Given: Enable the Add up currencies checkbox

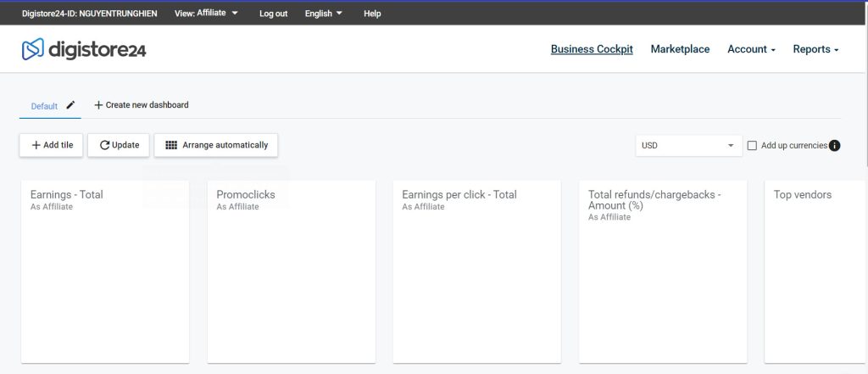Looking at the screenshot, I should pos(752,146).
